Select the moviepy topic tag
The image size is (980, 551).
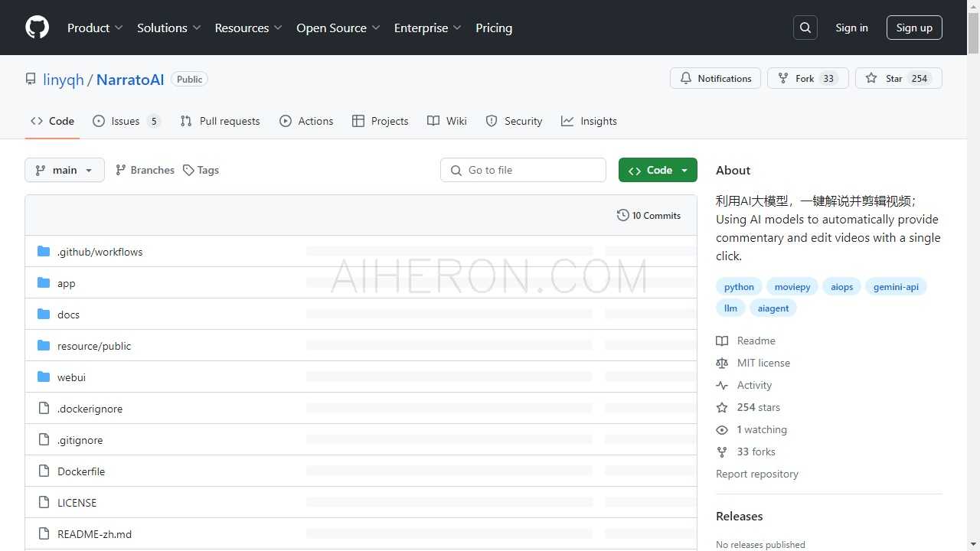(x=792, y=286)
